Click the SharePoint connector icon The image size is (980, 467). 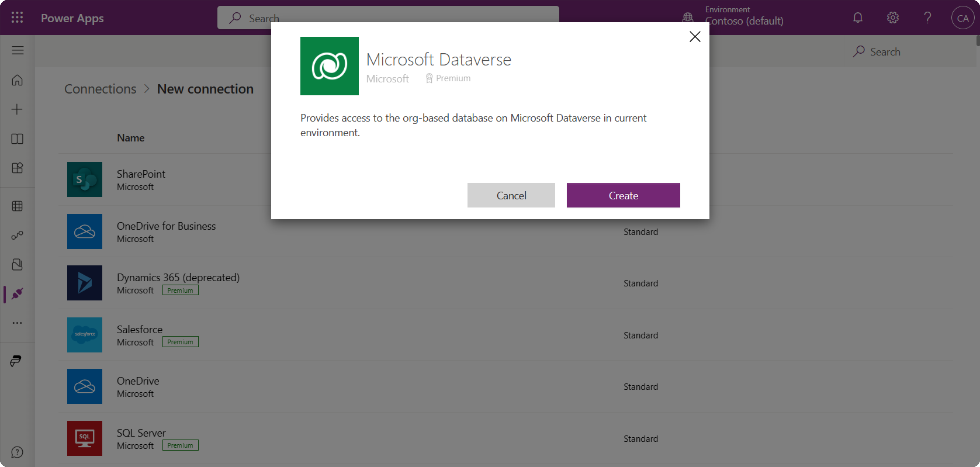click(85, 179)
